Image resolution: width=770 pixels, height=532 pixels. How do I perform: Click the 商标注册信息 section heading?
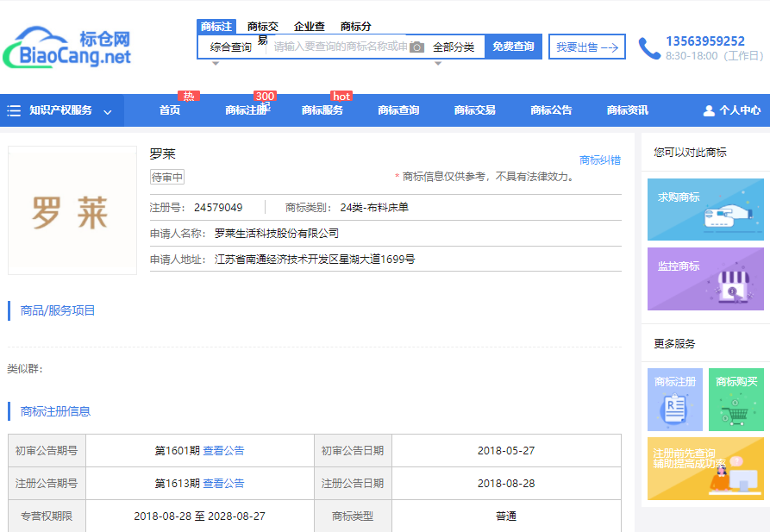pos(55,411)
